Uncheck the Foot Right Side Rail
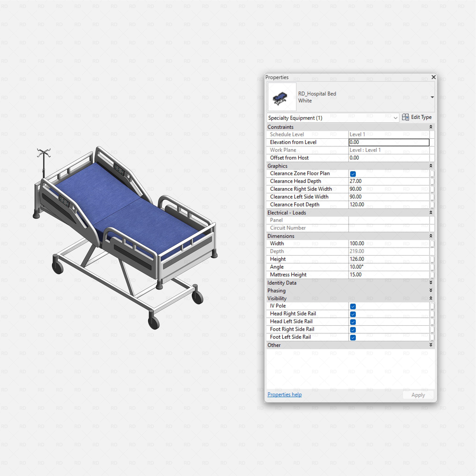Viewport: 476px width, 476px height. coord(353,330)
